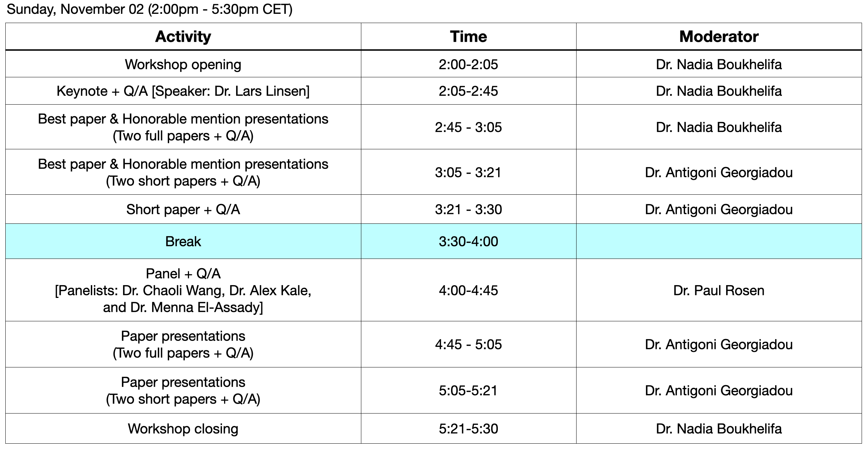The image size is (868, 449).
Task: Click the Moderator column header
Action: click(x=719, y=37)
